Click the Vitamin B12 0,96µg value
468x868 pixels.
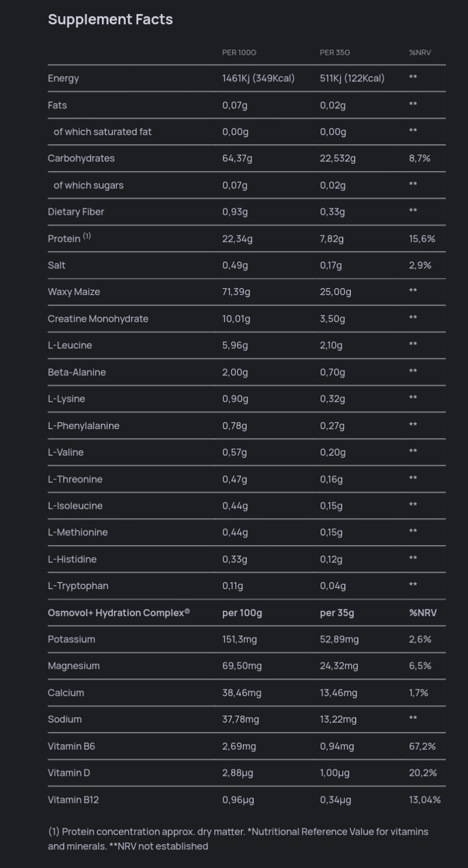click(238, 800)
